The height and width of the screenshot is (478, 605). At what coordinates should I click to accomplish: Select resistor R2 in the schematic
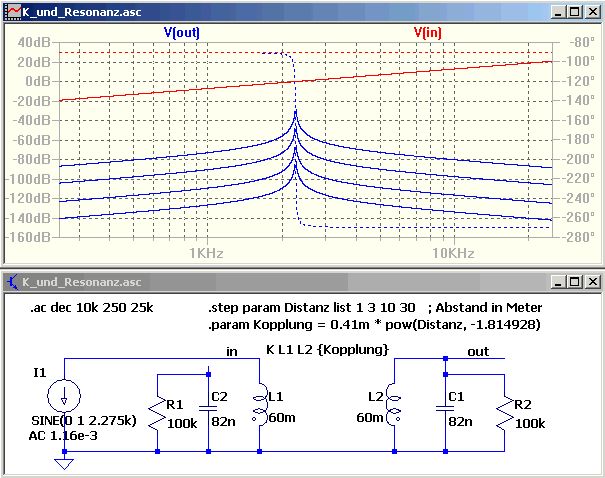(505, 415)
